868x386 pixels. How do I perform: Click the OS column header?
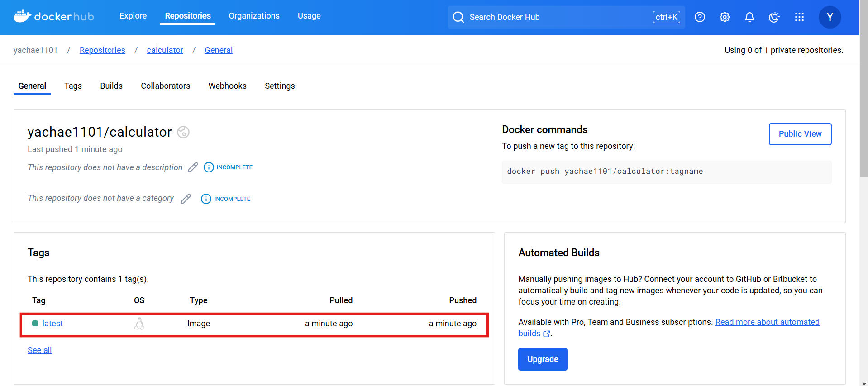[139, 300]
